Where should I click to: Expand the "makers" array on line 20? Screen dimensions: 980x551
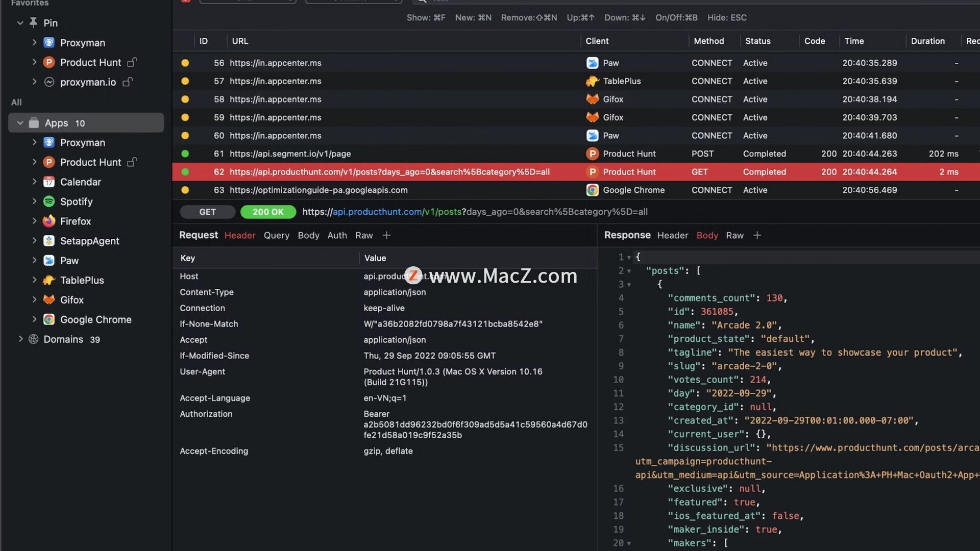coord(629,544)
